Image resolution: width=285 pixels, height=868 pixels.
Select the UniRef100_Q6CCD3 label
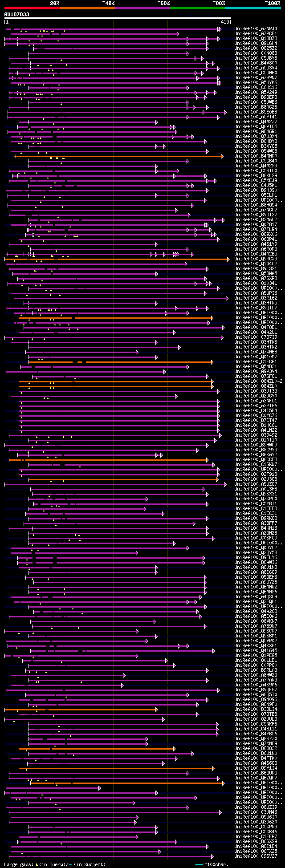256,460
